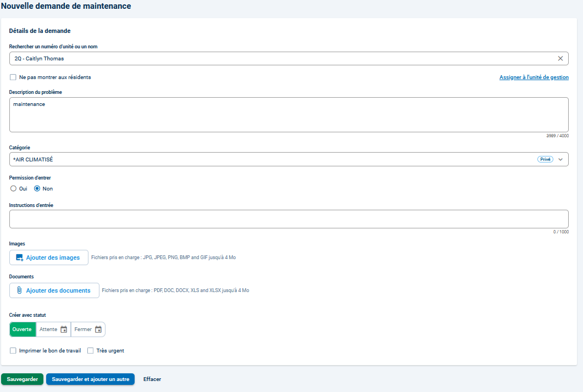The width and height of the screenshot is (583, 392).
Task: Click the 'Créer avec statut' label
Action: point(27,315)
